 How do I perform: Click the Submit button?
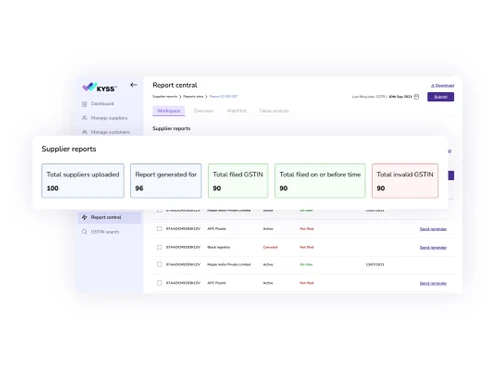[440, 97]
